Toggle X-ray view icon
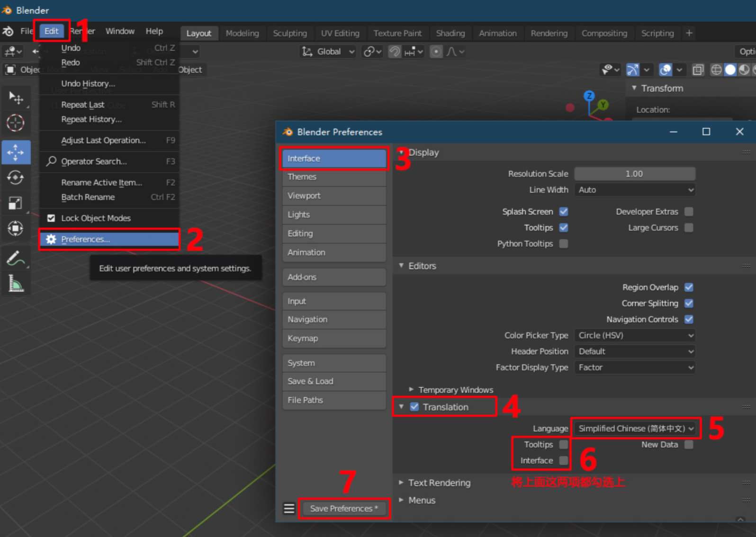The width and height of the screenshot is (756, 537). (x=698, y=70)
